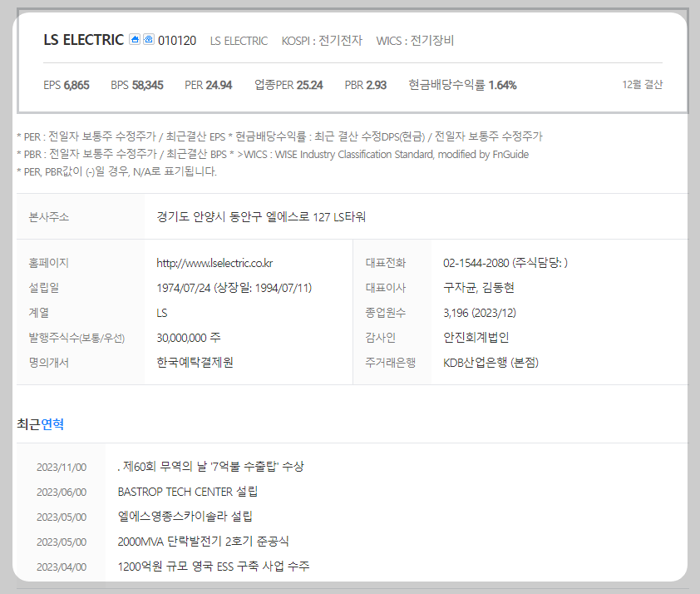Select the WICS : 전기장비 classification
Viewport: 700px width, 594px height.
coord(415,41)
